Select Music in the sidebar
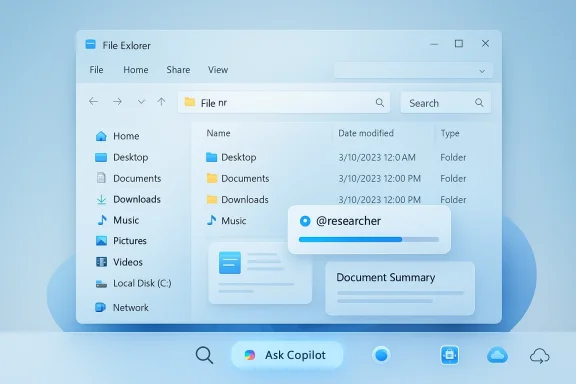 [118, 220]
